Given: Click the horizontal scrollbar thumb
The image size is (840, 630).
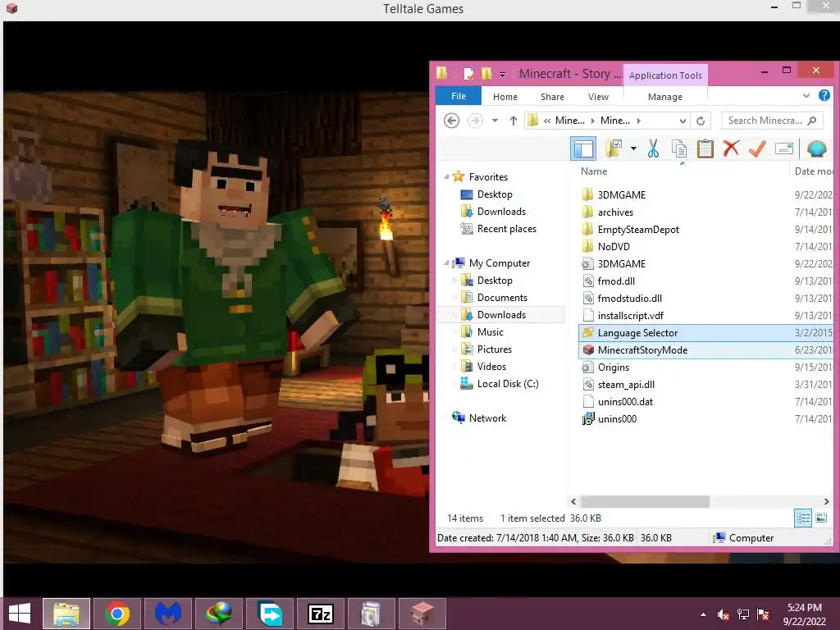Looking at the screenshot, I should [x=645, y=501].
